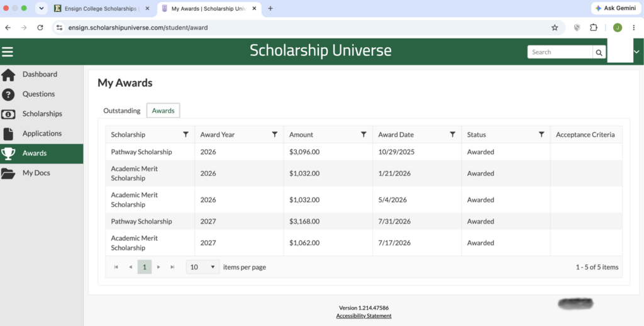Switch to Ensign College Scholarships browser tab
Viewport: 644px width, 326px height.
(x=102, y=8)
